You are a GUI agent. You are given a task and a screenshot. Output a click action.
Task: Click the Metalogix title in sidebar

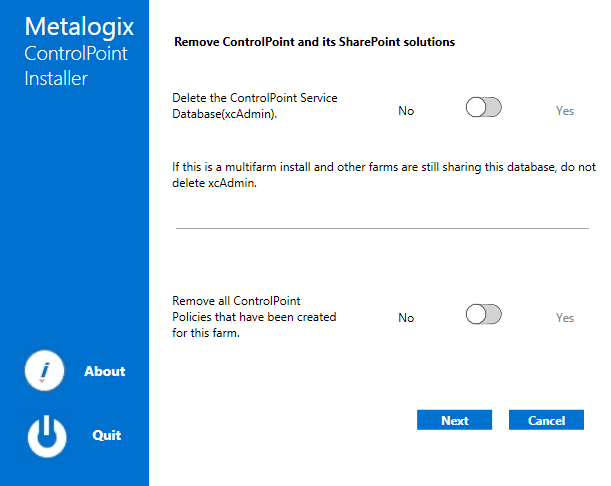pos(79,27)
